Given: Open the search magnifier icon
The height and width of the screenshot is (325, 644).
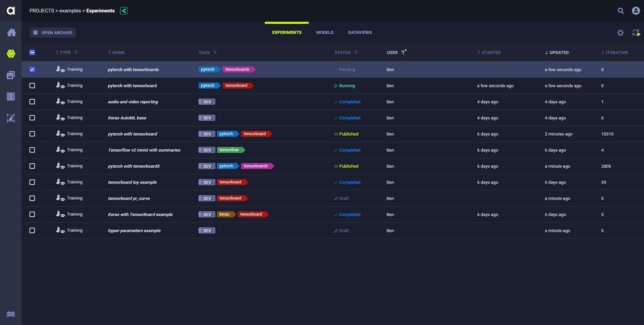Looking at the screenshot, I should pos(621,11).
